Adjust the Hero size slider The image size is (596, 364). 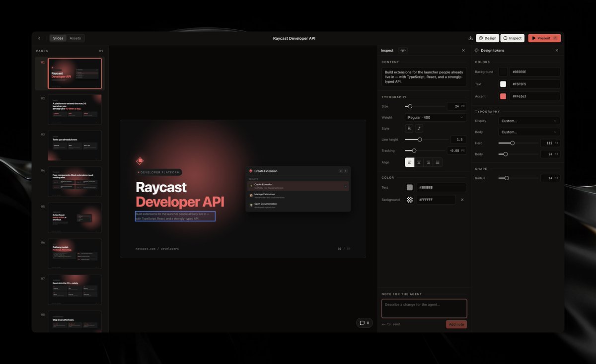518,143
